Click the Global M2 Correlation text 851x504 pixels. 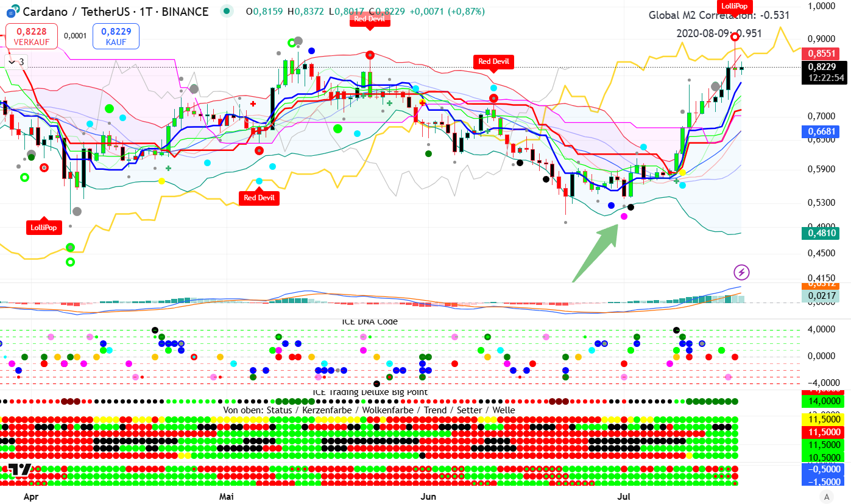[x=719, y=16]
